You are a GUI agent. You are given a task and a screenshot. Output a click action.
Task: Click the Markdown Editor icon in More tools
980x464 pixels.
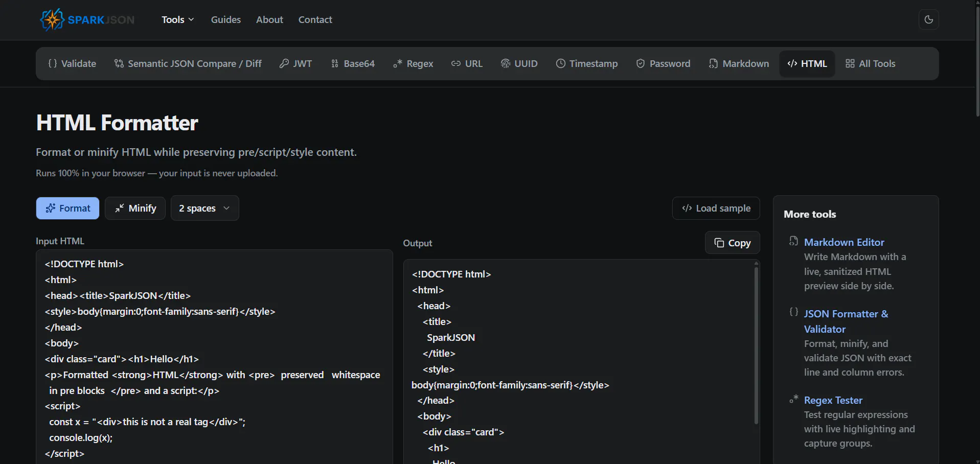[793, 241]
